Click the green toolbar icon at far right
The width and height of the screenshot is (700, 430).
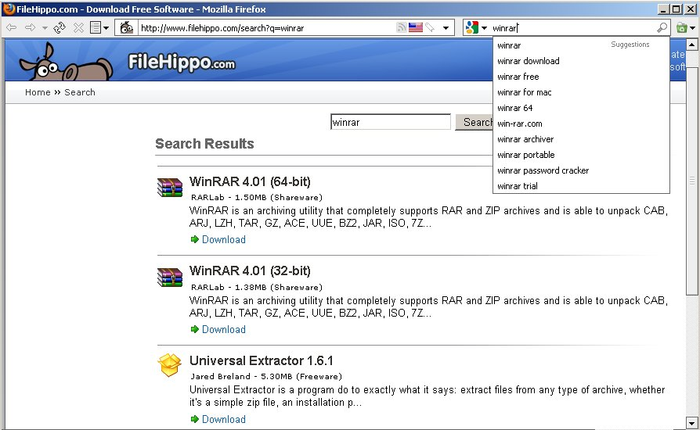[x=682, y=28]
